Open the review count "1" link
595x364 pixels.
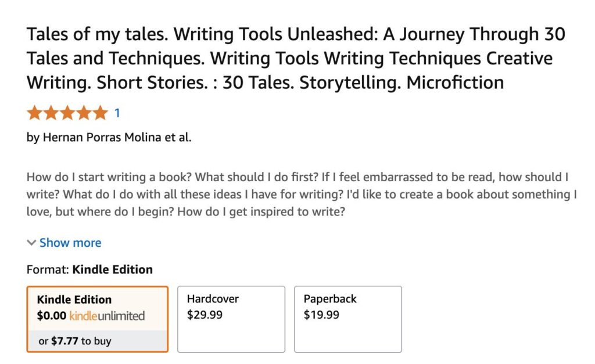[117, 113]
